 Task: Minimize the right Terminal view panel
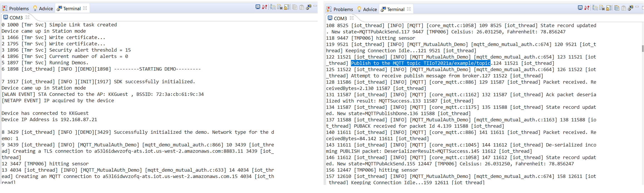(637, 7)
